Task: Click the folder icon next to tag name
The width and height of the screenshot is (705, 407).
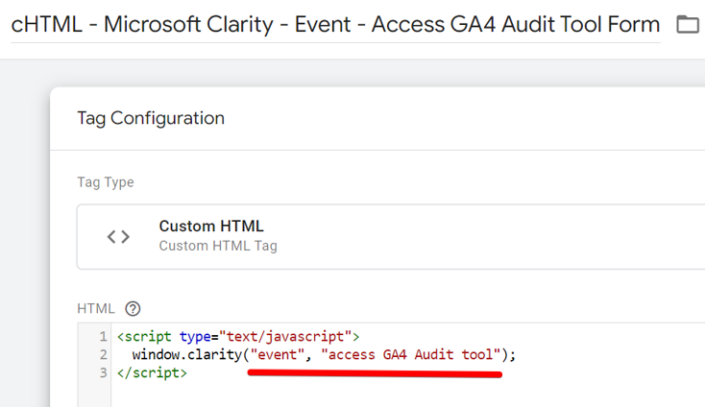Action: click(x=688, y=24)
